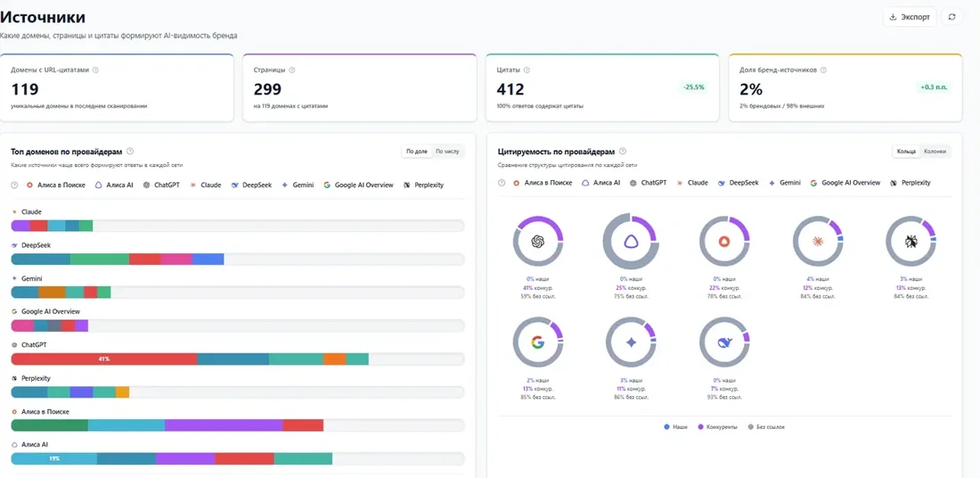
Task: Click help icon before Топ доменов legend
Action: click(14, 185)
